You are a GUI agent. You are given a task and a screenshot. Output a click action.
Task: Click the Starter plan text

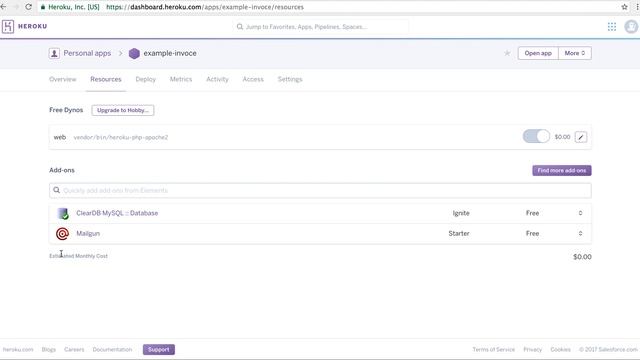(x=459, y=233)
